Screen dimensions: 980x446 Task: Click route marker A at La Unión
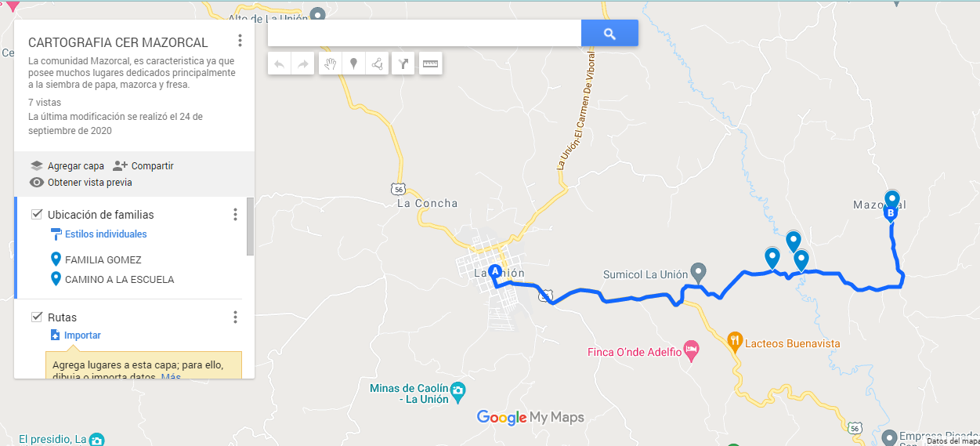[x=495, y=272]
